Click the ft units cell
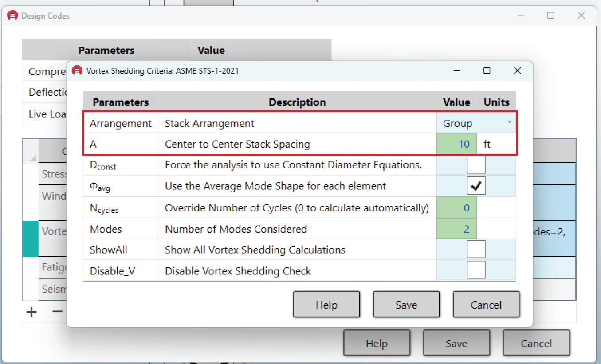601x364 pixels. 496,144
